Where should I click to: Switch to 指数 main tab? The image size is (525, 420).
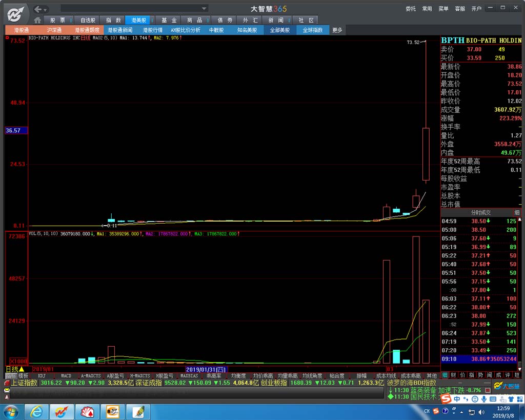[x=113, y=20]
